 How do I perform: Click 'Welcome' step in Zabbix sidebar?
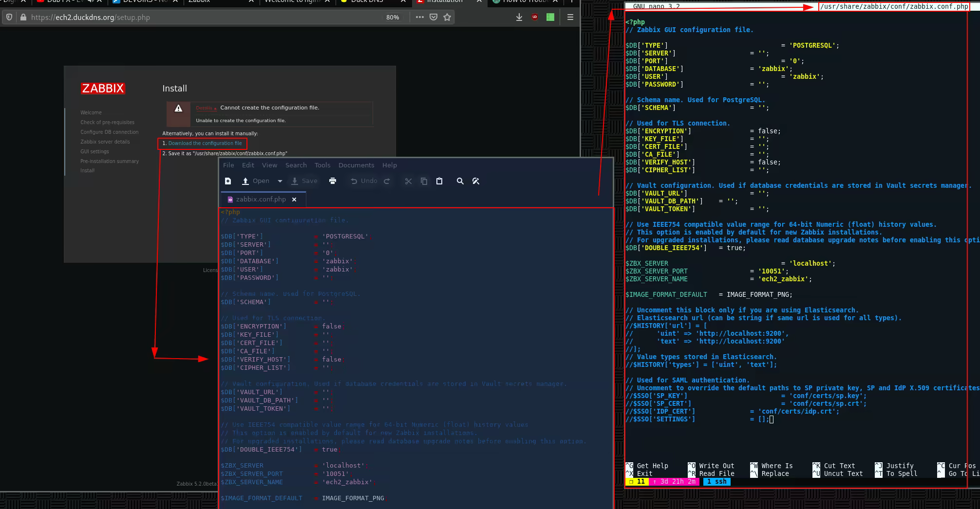pos(91,112)
